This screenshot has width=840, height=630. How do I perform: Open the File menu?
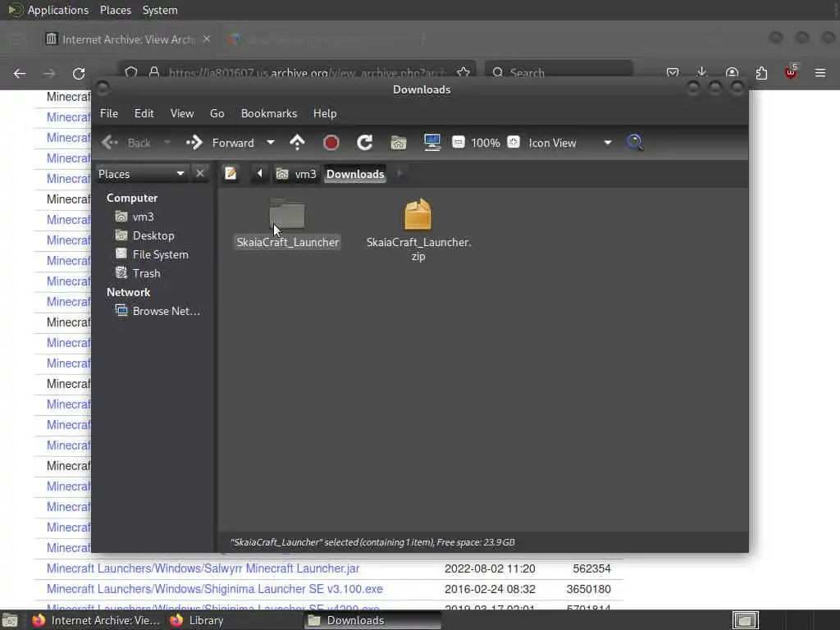click(109, 113)
